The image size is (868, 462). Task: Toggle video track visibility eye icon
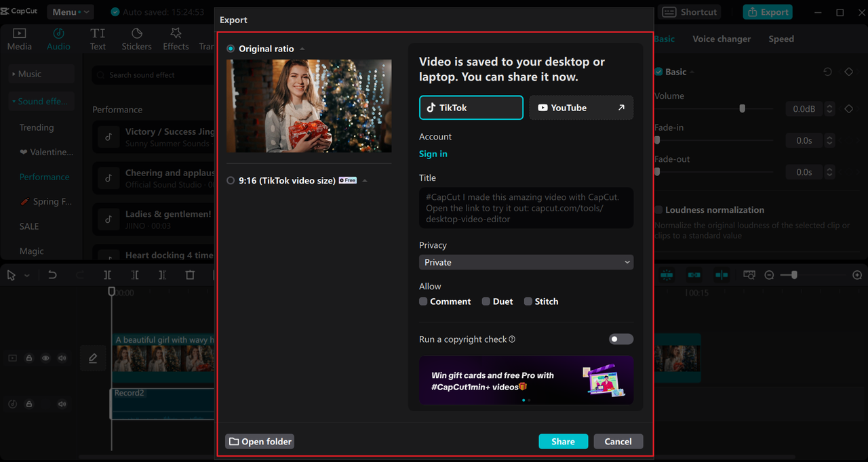click(x=45, y=358)
